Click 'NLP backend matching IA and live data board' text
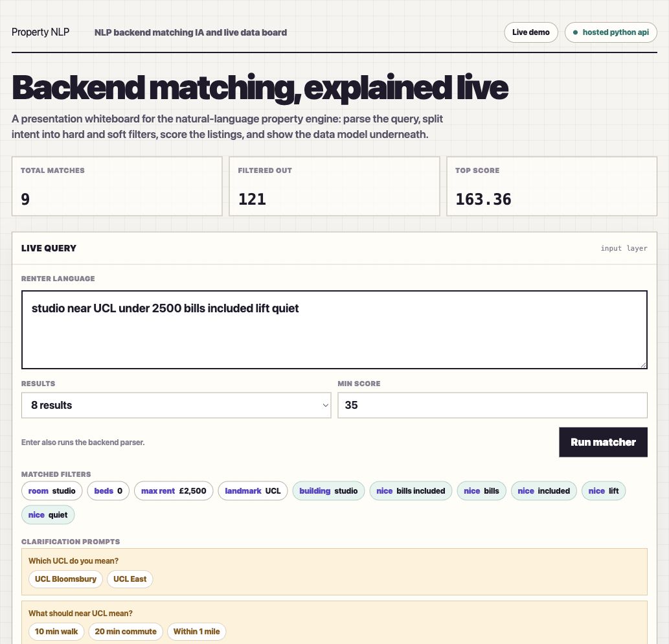669x644 pixels. point(190,32)
